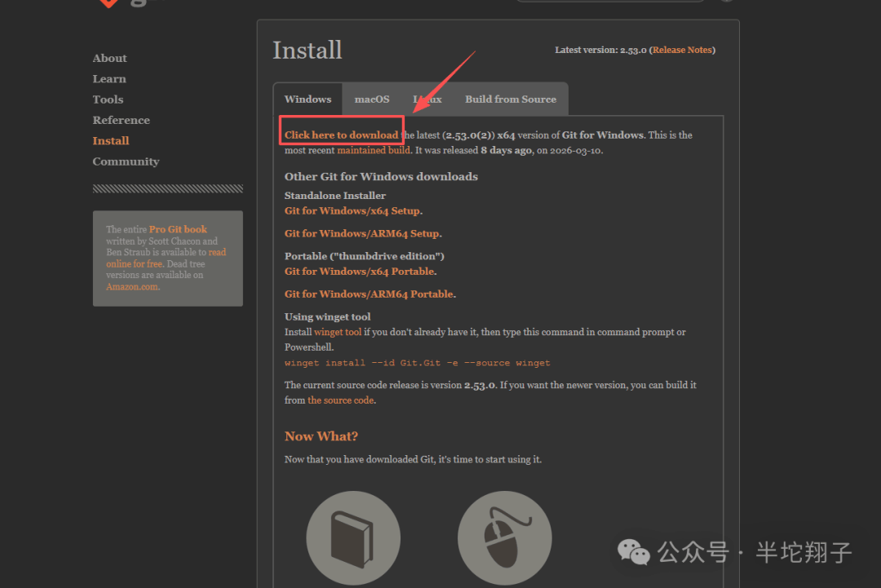881x588 pixels.
Task: Open 'the source code' link
Action: tap(340, 400)
